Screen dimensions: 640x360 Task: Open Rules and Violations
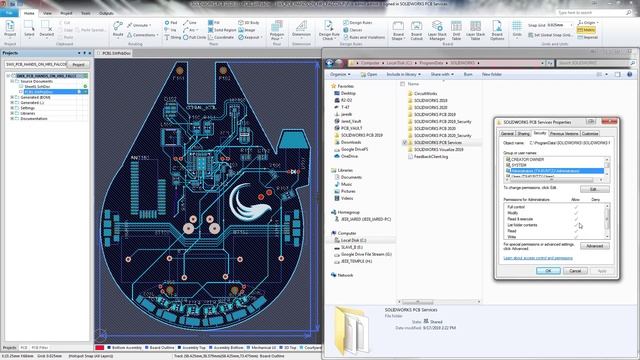click(x=364, y=37)
